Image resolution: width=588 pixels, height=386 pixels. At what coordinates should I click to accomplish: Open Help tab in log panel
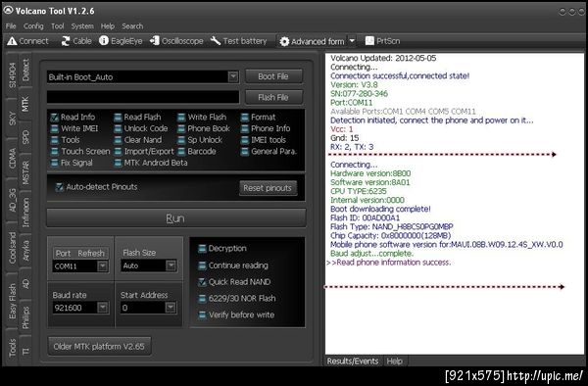pos(394,362)
